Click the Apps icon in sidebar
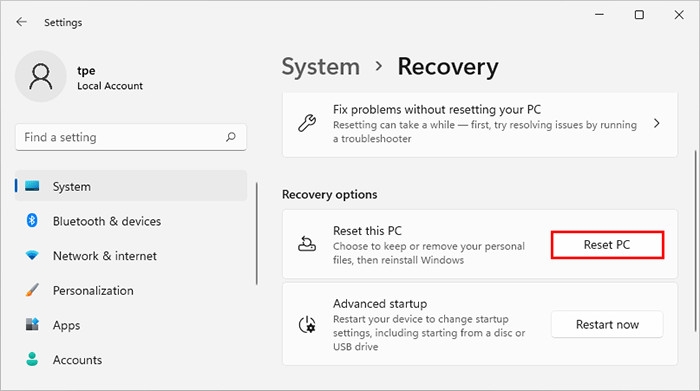The height and width of the screenshot is (391, 700). point(32,324)
